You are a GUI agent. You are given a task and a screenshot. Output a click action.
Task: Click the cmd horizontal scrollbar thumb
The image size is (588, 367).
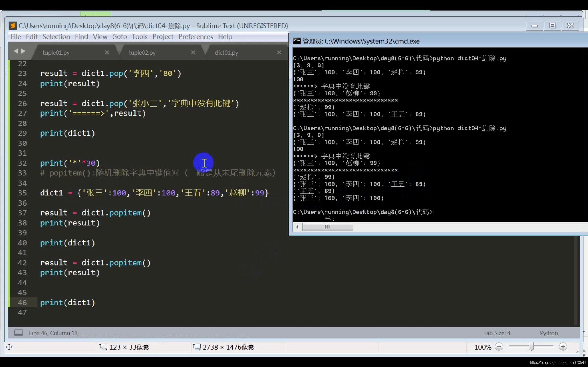tap(327, 227)
